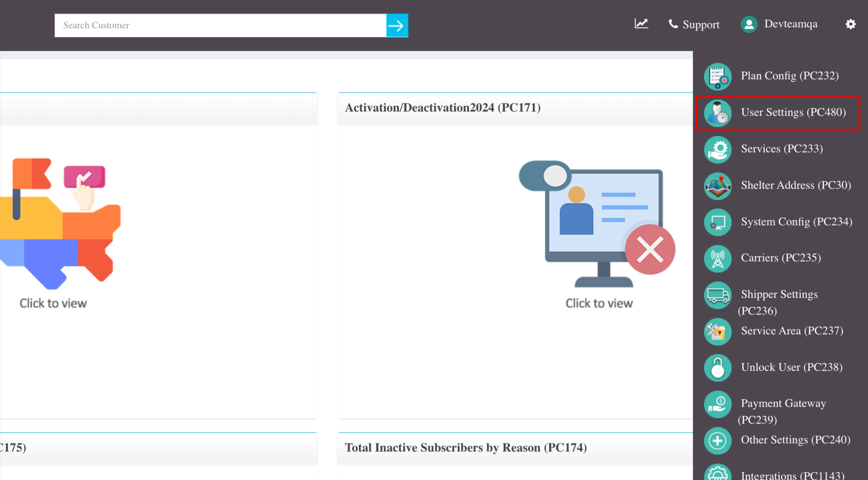Screen dimensions: 868x480
Task: Open Unlock User (PC238) entry
Action: [792, 367]
